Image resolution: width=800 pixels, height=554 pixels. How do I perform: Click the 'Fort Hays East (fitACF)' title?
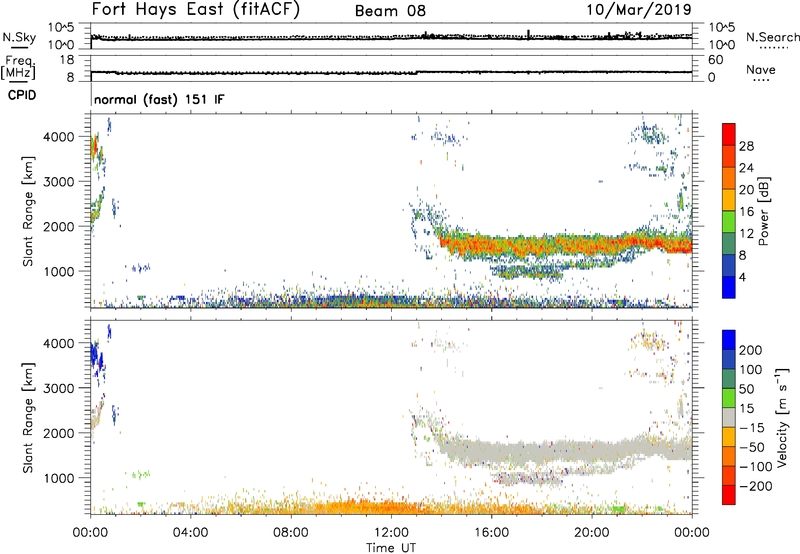coord(195,9)
